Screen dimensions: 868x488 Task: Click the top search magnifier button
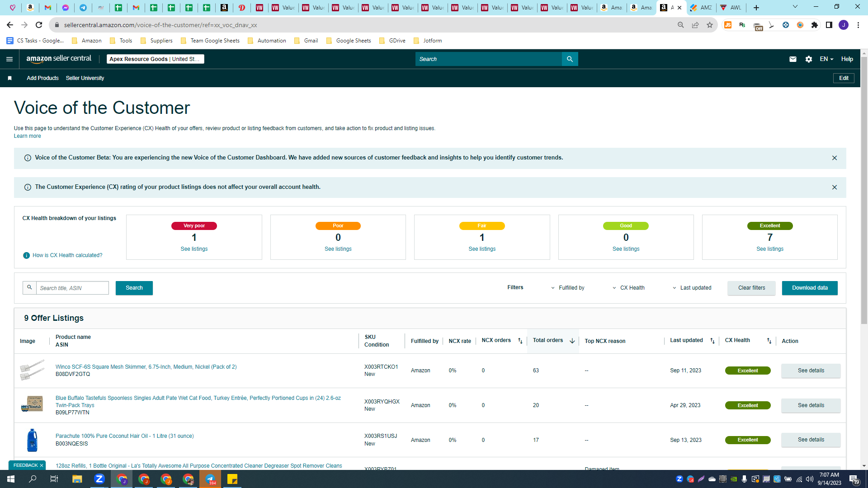tap(570, 59)
